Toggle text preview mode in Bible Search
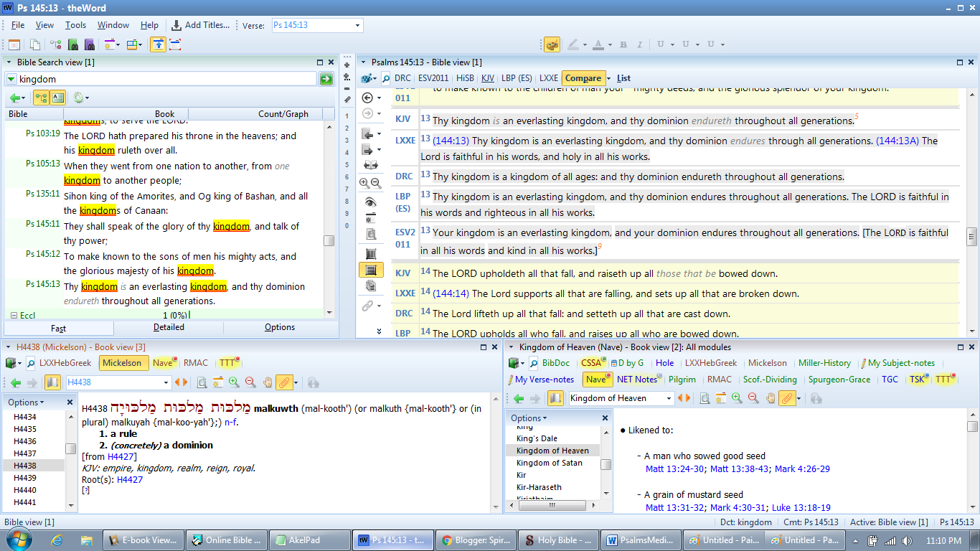The height and width of the screenshot is (551, 980). (58, 98)
